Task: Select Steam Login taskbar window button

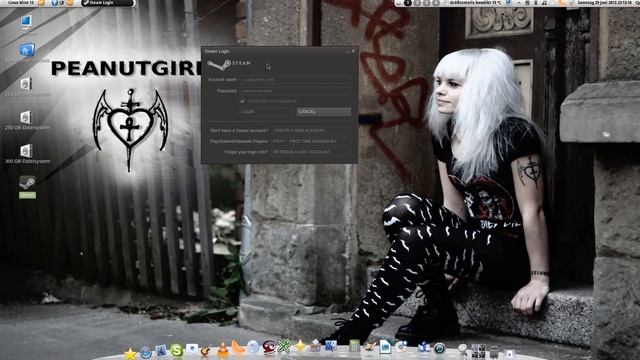Action: [107, 3]
